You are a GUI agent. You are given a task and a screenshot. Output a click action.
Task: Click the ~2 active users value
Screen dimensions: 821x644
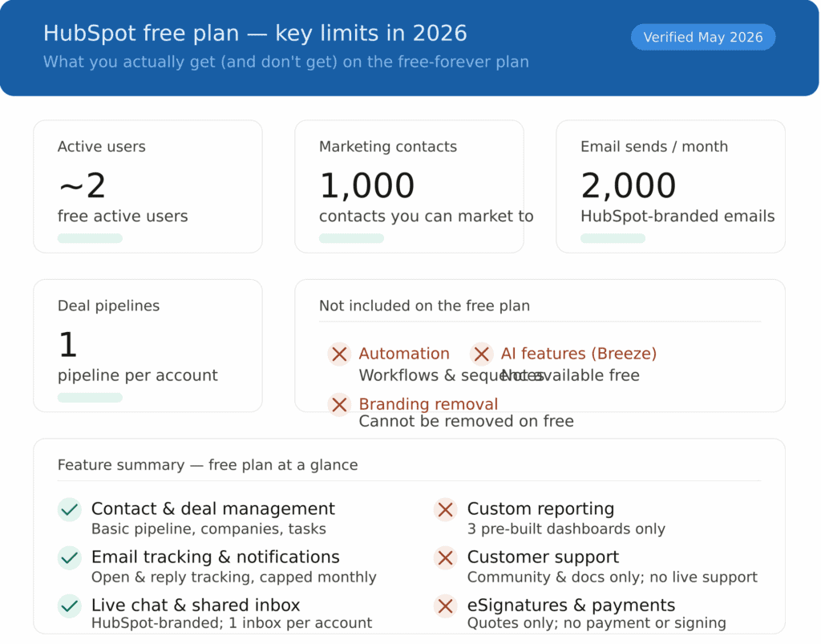coord(83,185)
